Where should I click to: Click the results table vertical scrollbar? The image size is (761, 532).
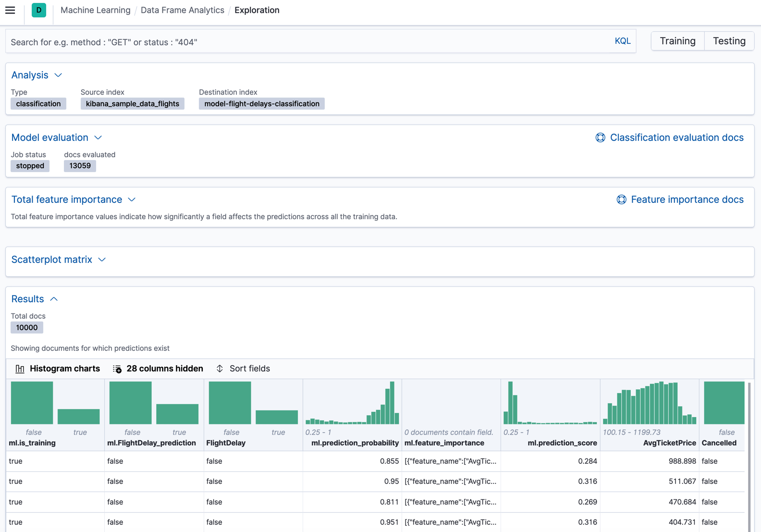point(749,457)
